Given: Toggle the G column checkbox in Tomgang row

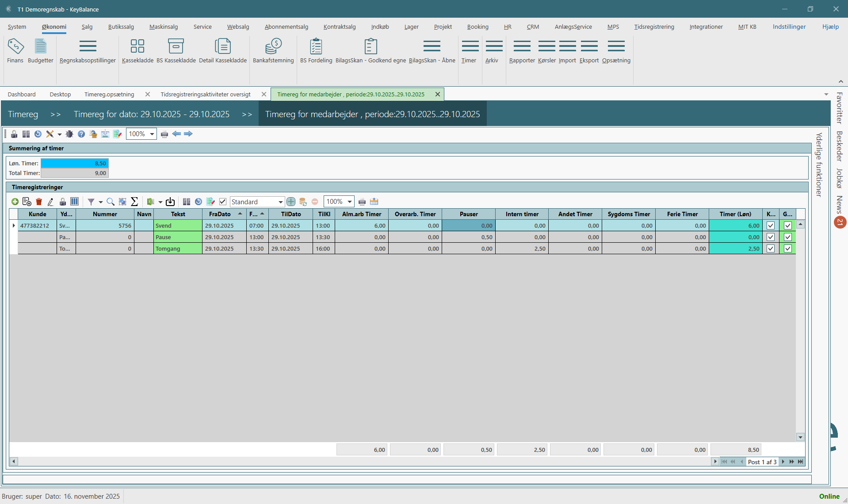Looking at the screenshot, I should pyautogui.click(x=787, y=248).
